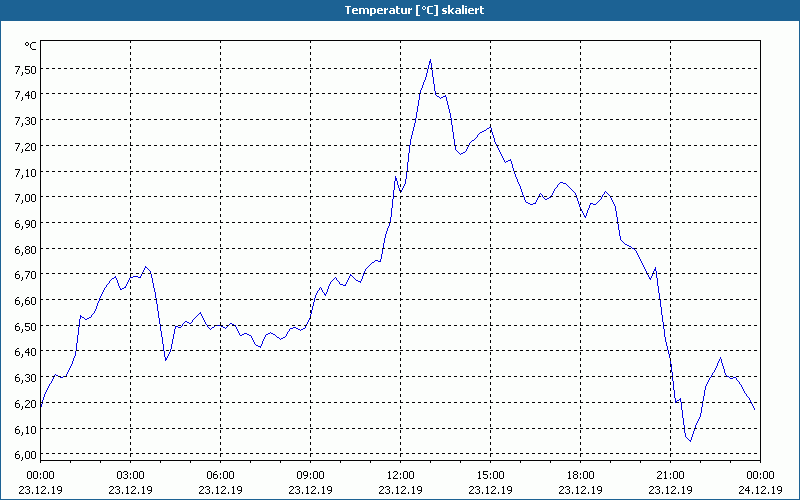Select the 7,30 y-axis label
The width and height of the screenshot is (800, 500).
point(26,121)
